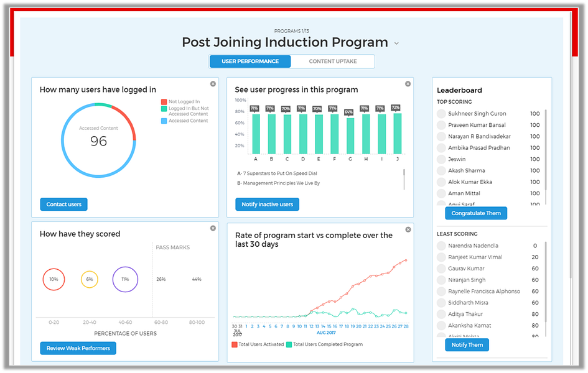The width and height of the screenshot is (588, 373).
Task: Click Aditya Thakur's avatar icon
Action: click(x=441, y=314)
